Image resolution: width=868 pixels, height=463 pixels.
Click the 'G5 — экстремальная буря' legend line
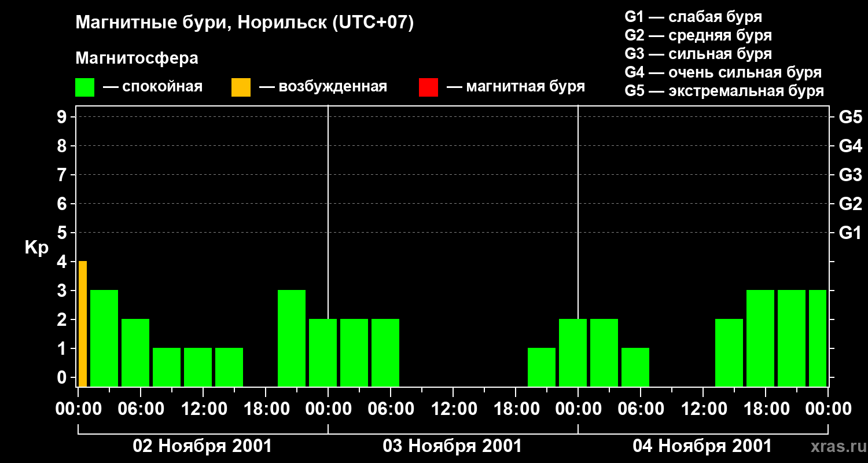coord(724,91)
